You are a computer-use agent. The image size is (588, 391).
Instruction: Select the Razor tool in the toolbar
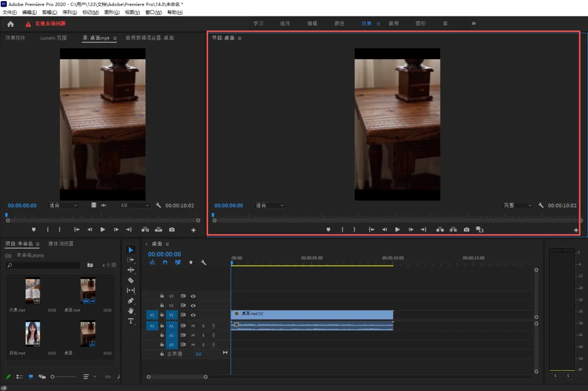pos(131,280)
